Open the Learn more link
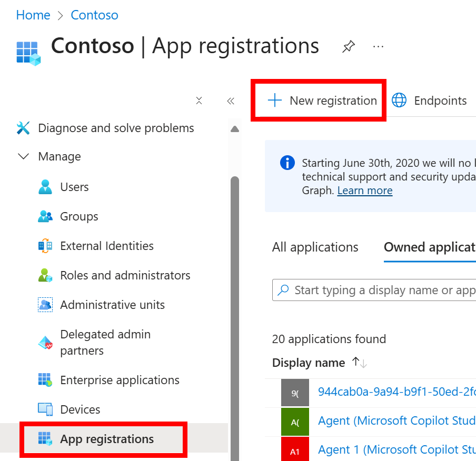This screenshot has height=461, width=476. [364, 191]
